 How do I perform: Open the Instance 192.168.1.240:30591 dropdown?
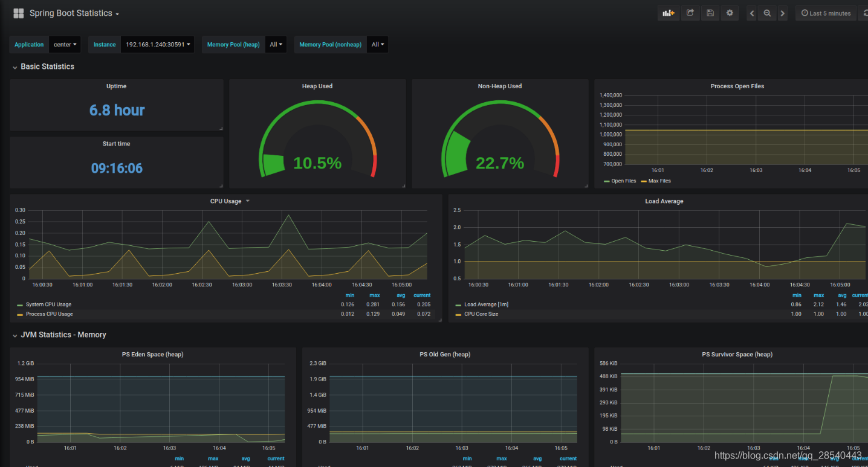158,45
